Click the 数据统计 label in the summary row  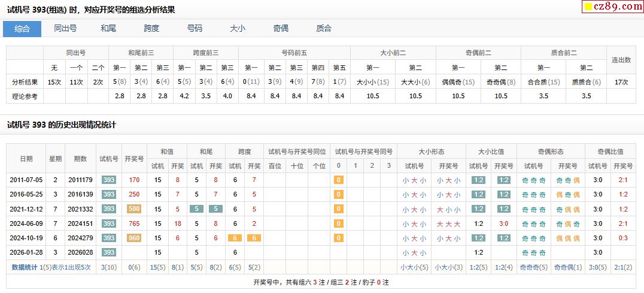pos(25,267)
